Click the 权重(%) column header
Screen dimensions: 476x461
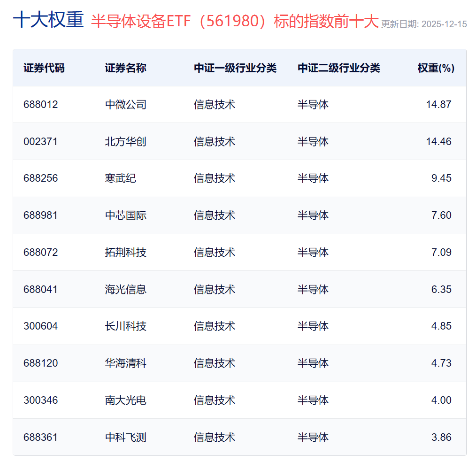436,68
